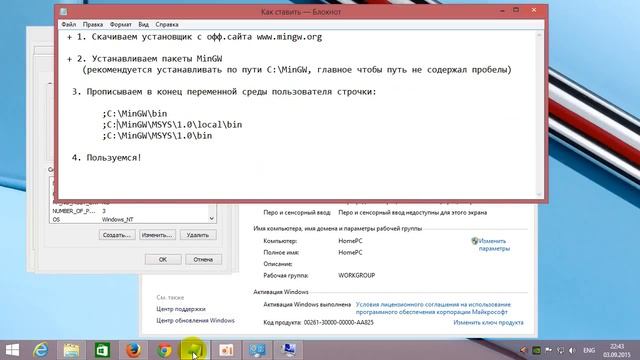Click the ;C:\MinGW\MSYS\1.0\local\bin line in Notepad
The width and height of the screenshot is (640, 360).
[172, 124]
